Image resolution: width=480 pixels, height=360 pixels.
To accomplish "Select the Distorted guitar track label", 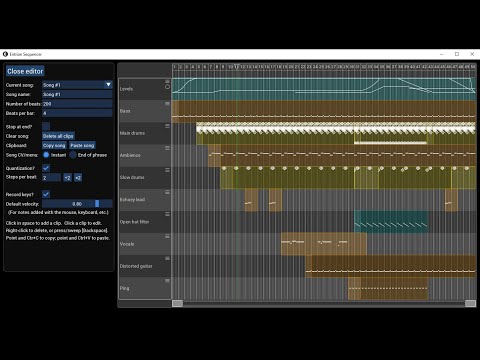I will (x=136, y=266).
